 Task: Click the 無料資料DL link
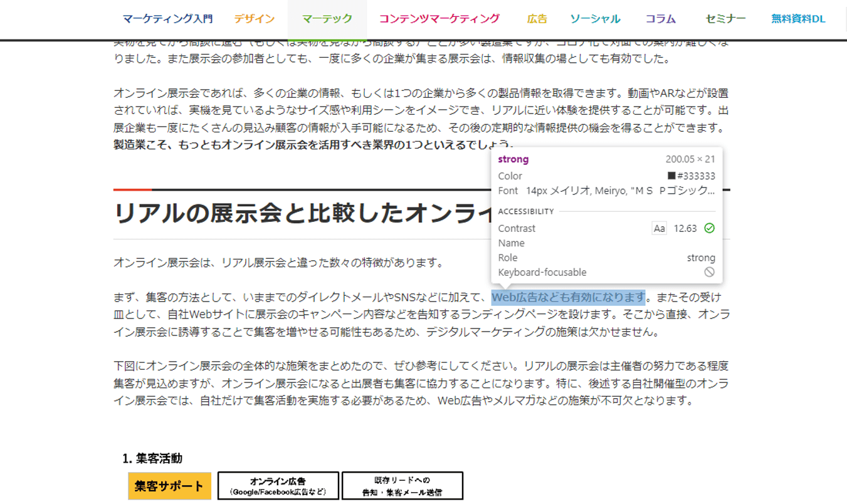[798, 19]
